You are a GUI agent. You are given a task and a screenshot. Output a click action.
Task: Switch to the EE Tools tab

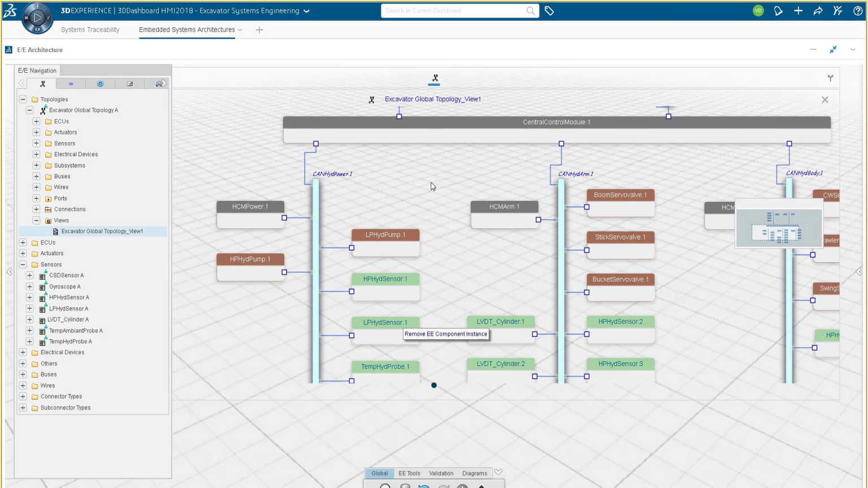click(409, 473)
